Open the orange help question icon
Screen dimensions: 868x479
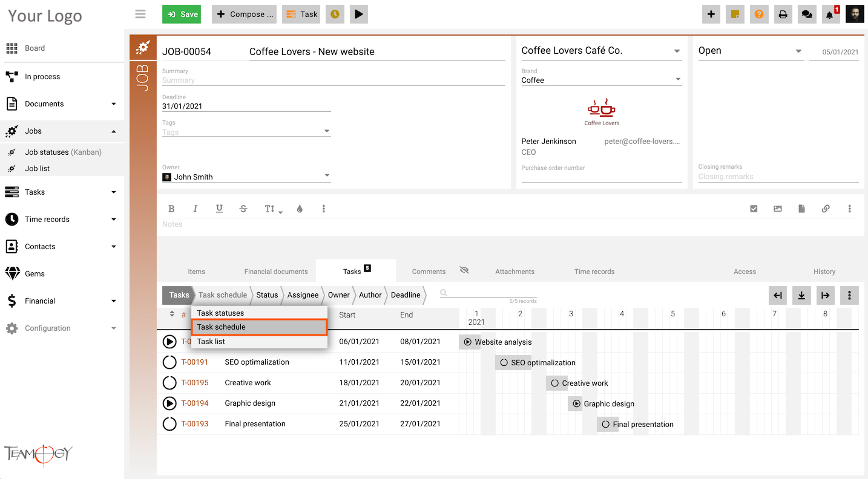759,14
